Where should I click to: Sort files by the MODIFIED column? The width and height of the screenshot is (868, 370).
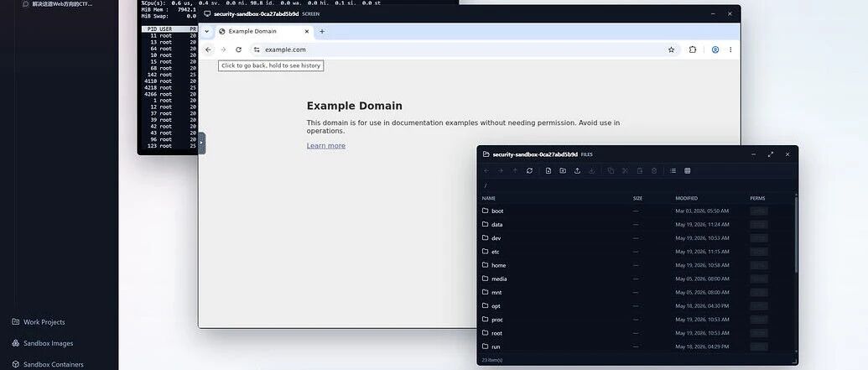(686, 198)
